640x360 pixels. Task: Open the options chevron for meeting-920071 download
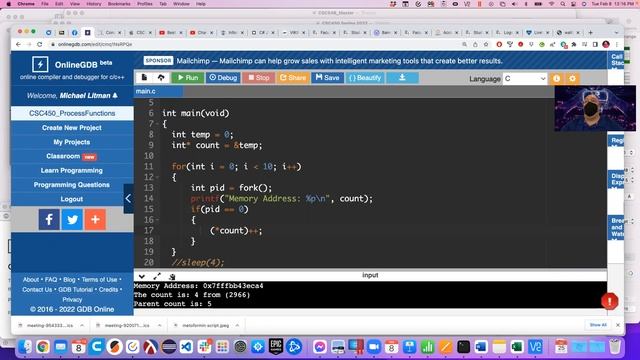coord(160,325)
